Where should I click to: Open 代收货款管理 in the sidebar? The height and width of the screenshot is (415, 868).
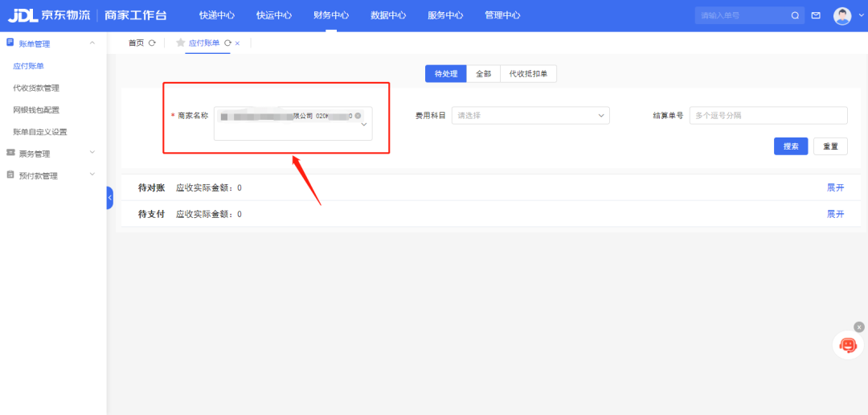pos(36,88)
